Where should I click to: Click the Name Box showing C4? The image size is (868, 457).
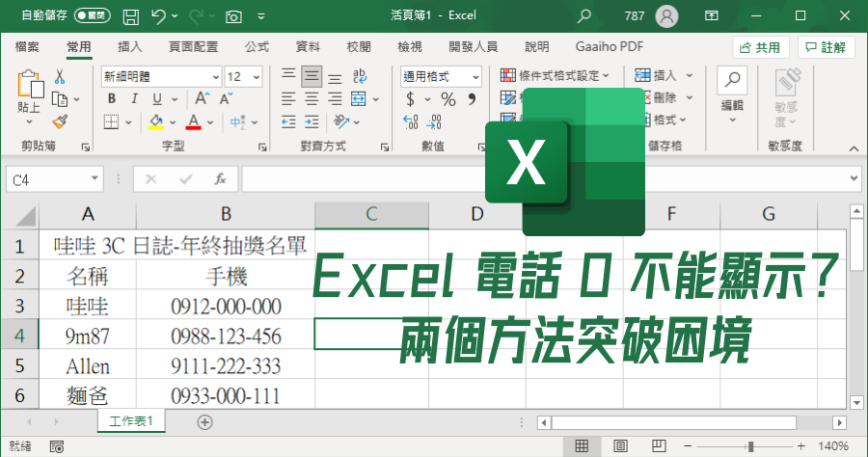54,179
